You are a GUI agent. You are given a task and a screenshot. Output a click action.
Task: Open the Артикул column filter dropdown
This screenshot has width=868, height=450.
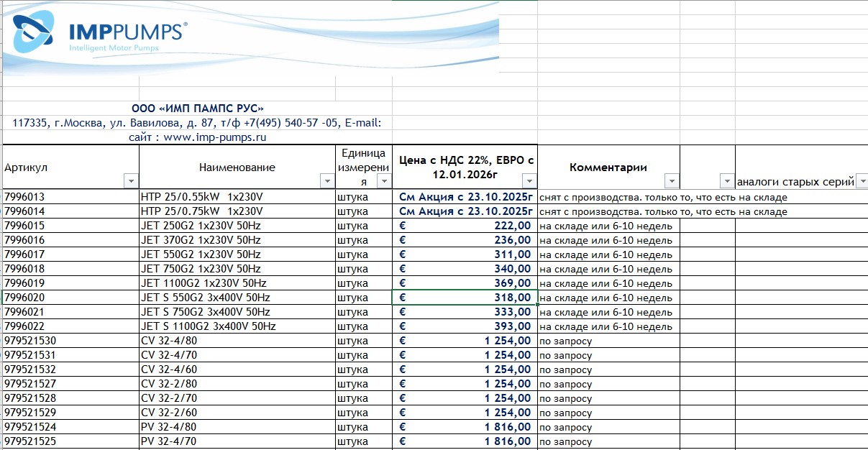[130, 181]
